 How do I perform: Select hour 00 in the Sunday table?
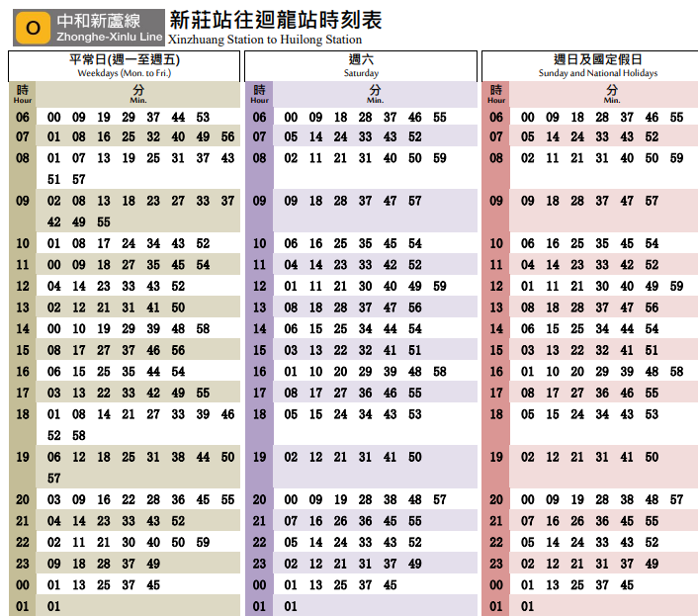point(496,584)
